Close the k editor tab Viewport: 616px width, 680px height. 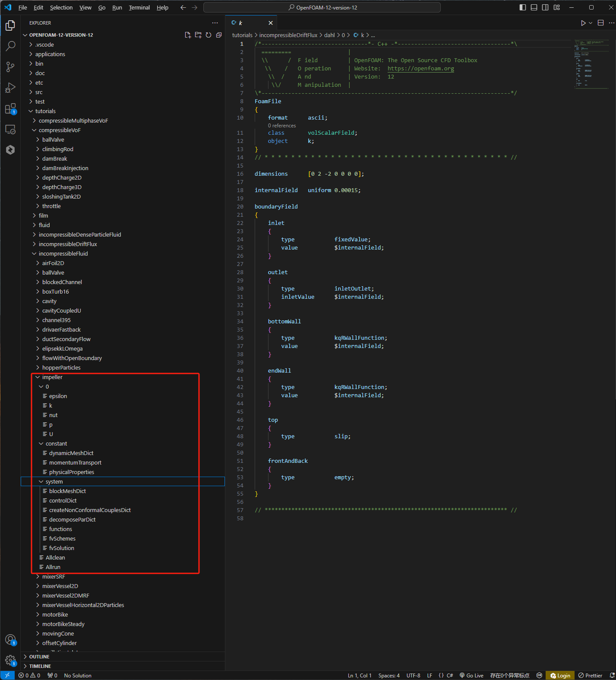click(271, 23)
